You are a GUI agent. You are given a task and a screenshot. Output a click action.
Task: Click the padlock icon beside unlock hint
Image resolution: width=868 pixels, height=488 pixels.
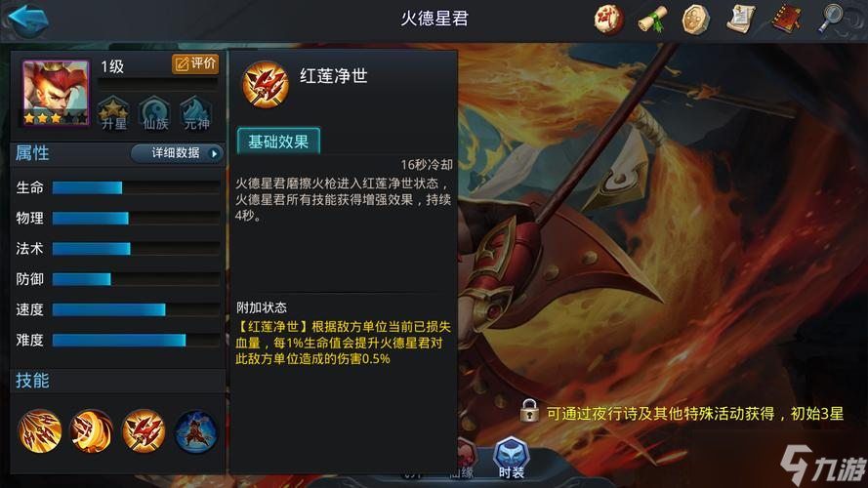pyautogui.click(x=529, y=411)
